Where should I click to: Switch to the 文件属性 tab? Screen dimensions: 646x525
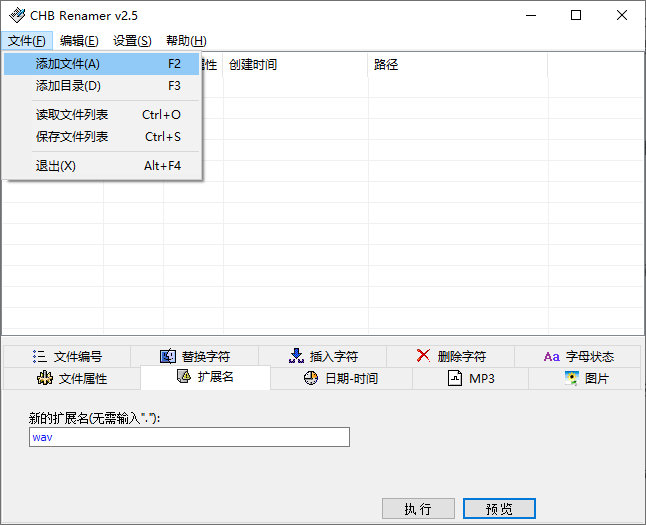pos(72,378)
